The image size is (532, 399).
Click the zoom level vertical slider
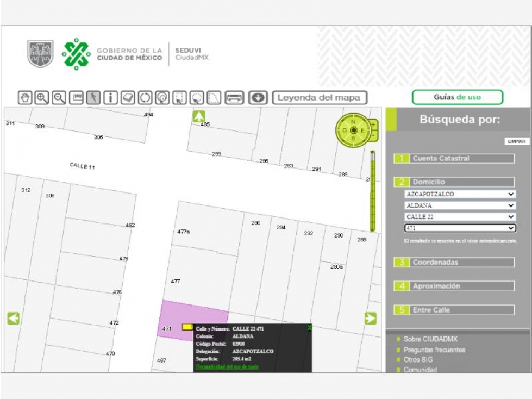373,191
